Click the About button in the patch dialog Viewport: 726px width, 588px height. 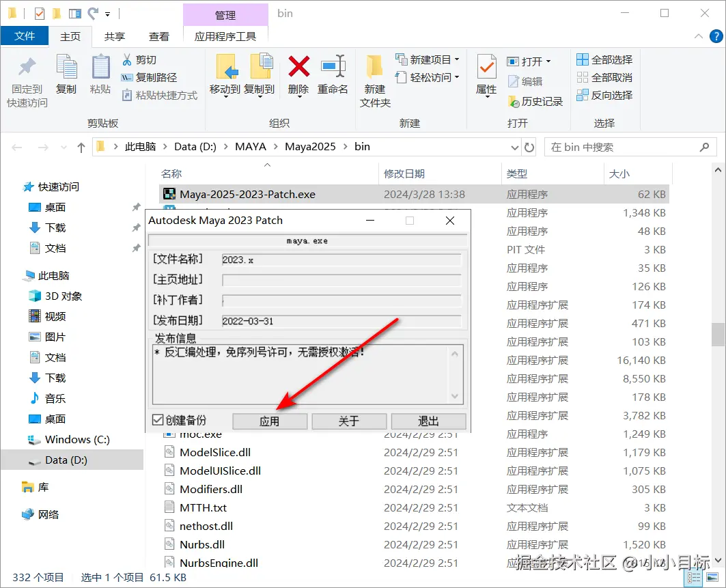(349, 421)
